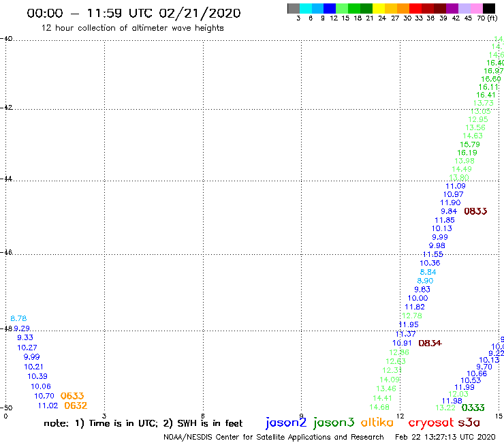Click wave height value 11.98

(452, 401)
